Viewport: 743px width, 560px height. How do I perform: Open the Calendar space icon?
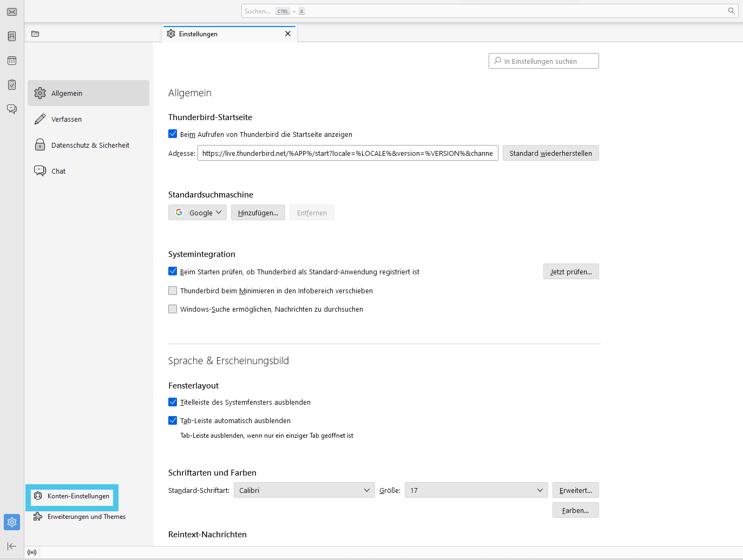tap(12, 61)
